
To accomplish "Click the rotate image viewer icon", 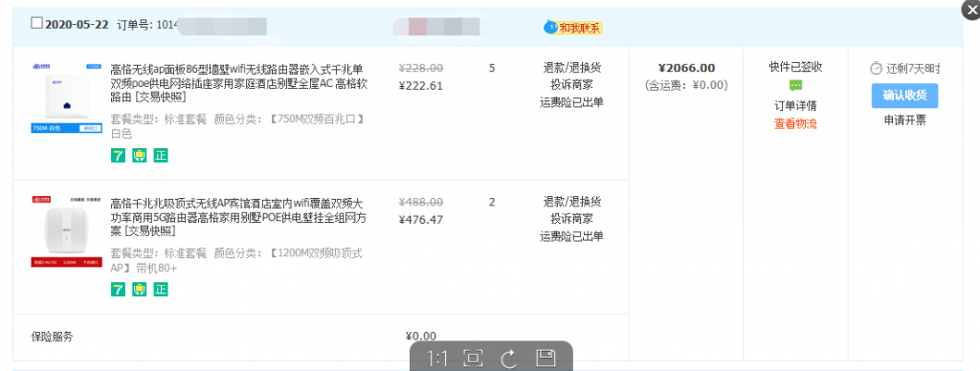I will tap(509, 359).
